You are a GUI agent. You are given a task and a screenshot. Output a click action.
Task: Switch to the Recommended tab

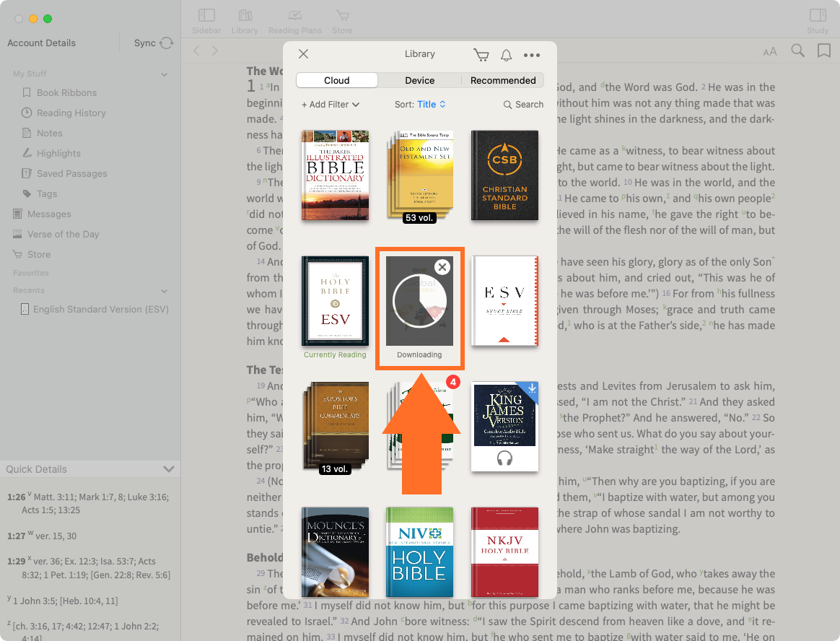pyautogui.click(x=503, y=80)
